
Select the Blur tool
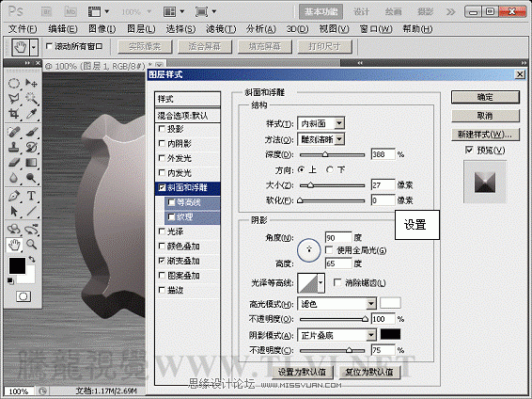coord(13,178)
